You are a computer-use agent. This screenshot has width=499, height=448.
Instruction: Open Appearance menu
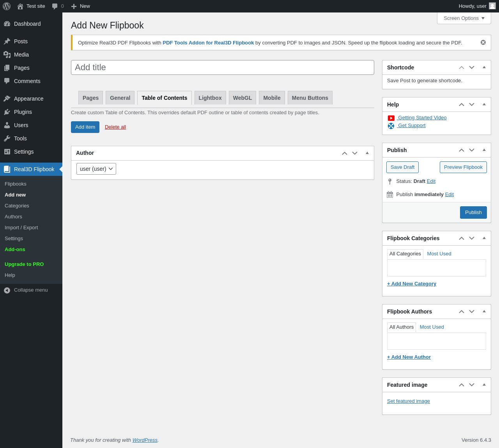[x=31, y=99]
